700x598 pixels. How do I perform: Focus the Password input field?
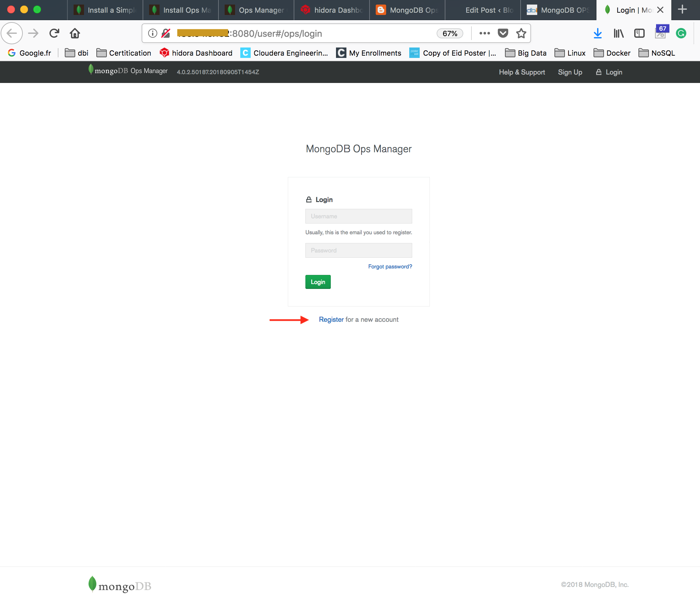pyautogui.click(x=358, y=250)
